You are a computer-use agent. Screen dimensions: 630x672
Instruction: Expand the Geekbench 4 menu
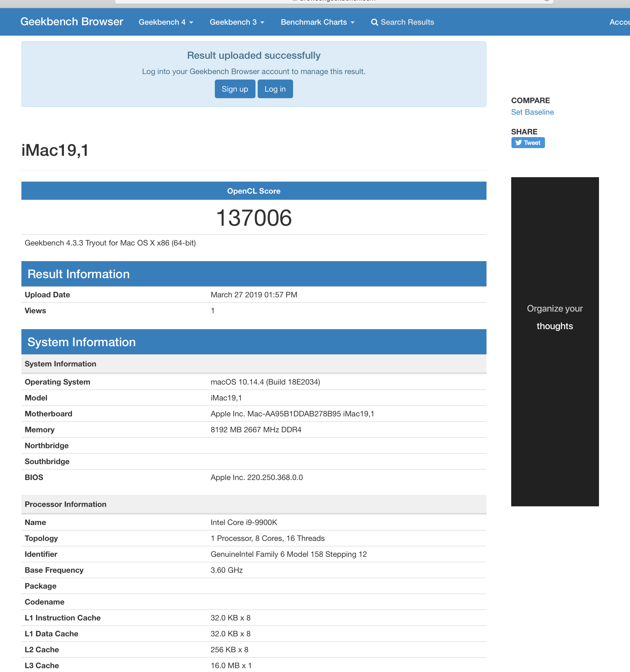coord(162,22)
